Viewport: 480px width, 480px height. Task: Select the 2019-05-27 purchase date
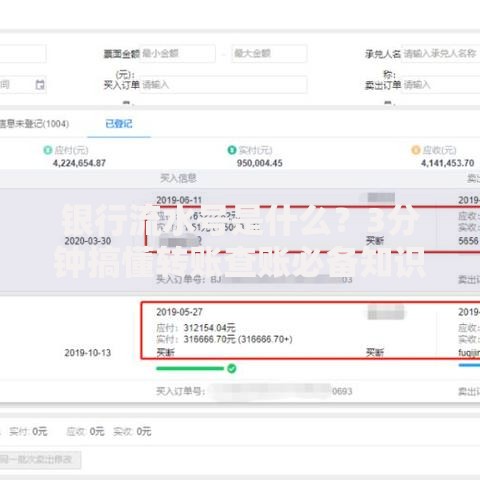point(179,312)
